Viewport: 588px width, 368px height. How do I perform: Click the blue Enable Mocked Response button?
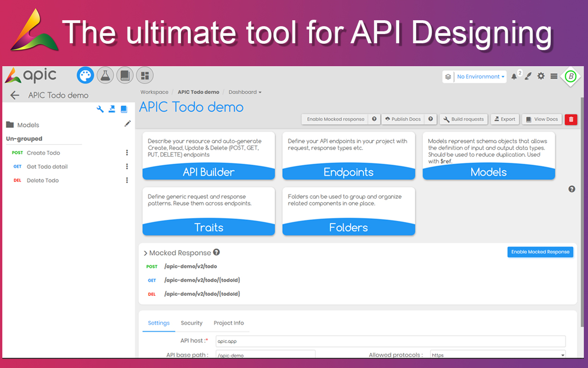click(x=540, y=252)
